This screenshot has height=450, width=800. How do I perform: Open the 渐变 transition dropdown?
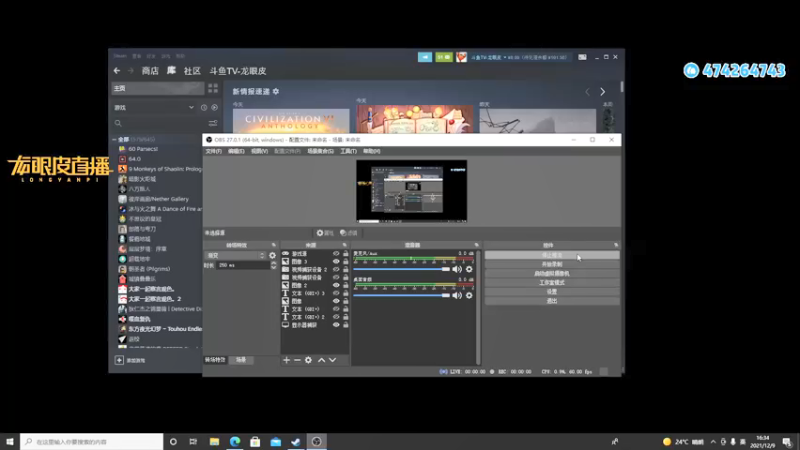click(x=235, y=256)
